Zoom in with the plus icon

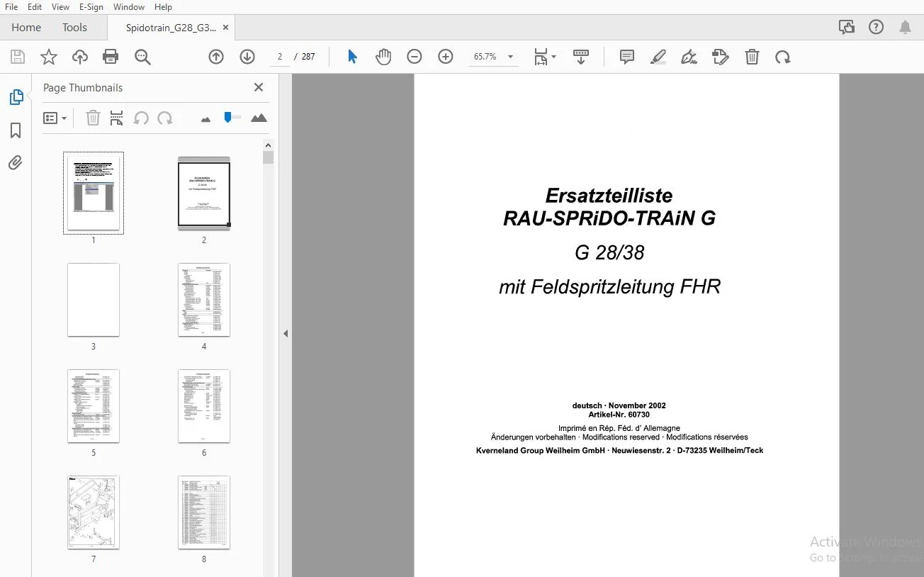(x=446, y=57)
